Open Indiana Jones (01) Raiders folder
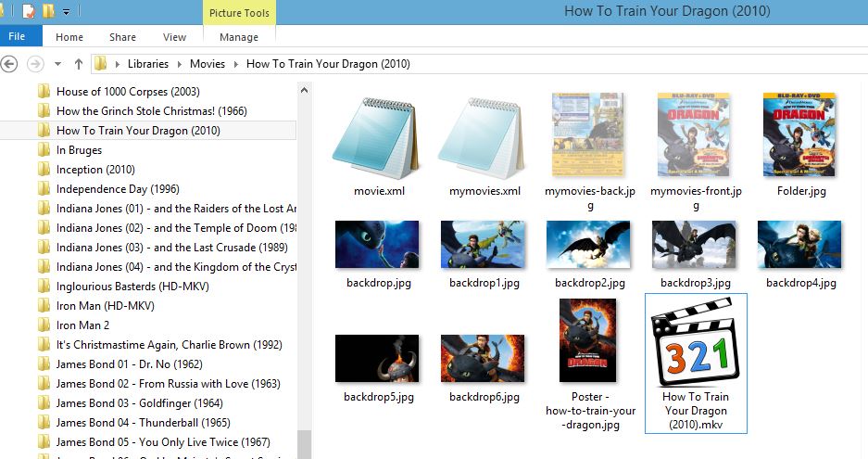The width and height of the screenshot is (868, 459). tap(176, 209)
